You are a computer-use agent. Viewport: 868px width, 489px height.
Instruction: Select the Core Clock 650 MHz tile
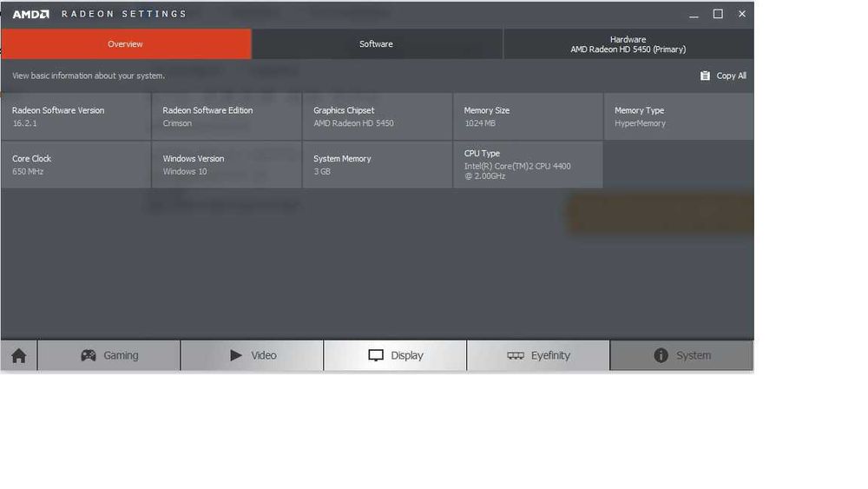click(76, 164)
